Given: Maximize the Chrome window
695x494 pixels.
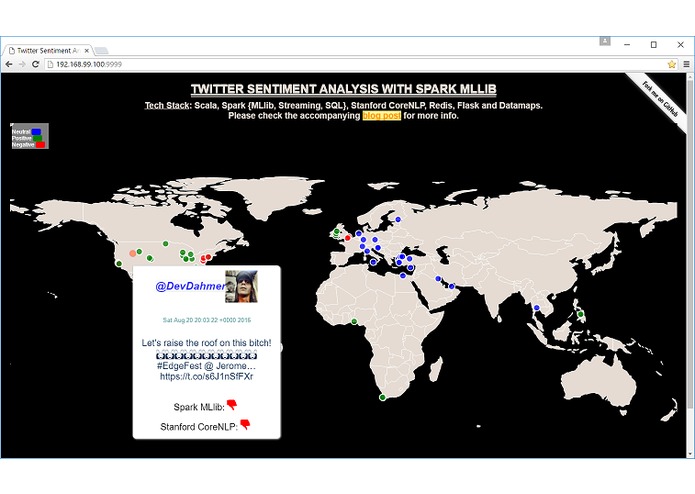Looking at the screenshot, I should (x=653, y=44).
